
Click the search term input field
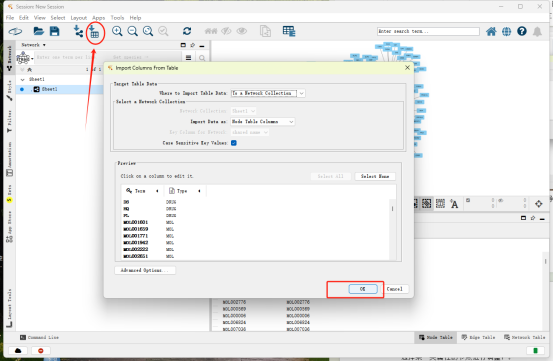pyautogui.click(x=428, y=31)
